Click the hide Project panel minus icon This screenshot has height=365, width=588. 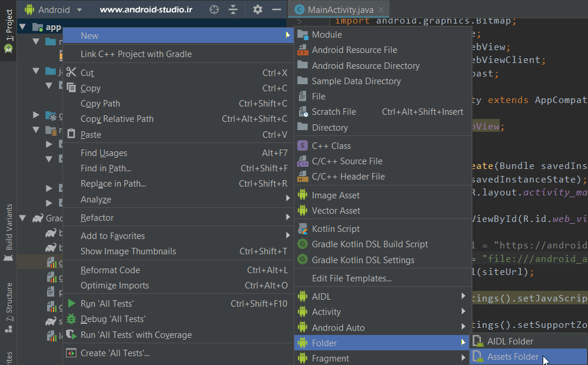[276, 9]
